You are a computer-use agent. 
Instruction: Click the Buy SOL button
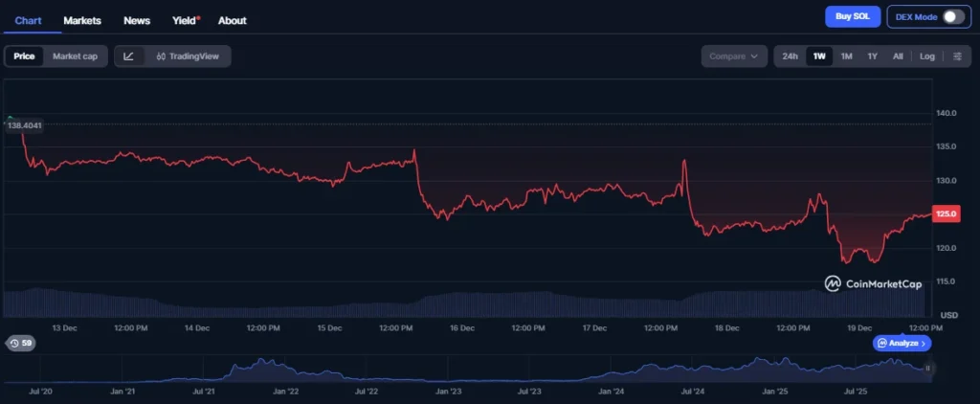[x=853, y=17]
